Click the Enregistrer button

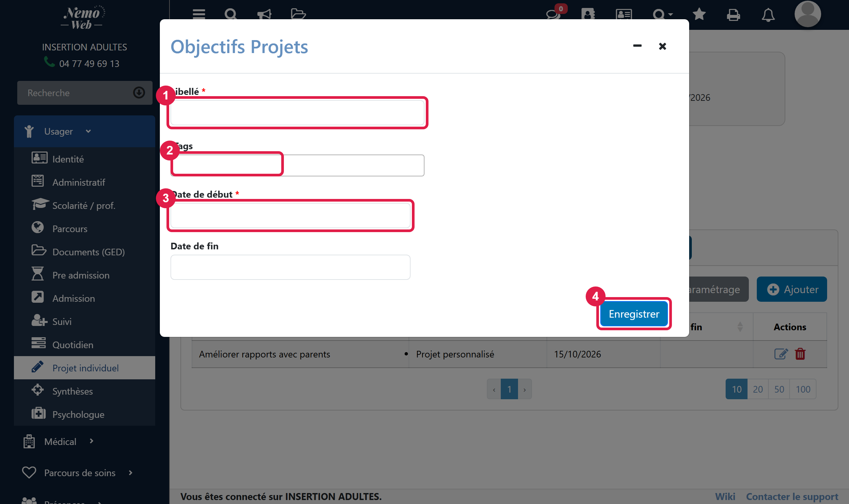point(634,314)
